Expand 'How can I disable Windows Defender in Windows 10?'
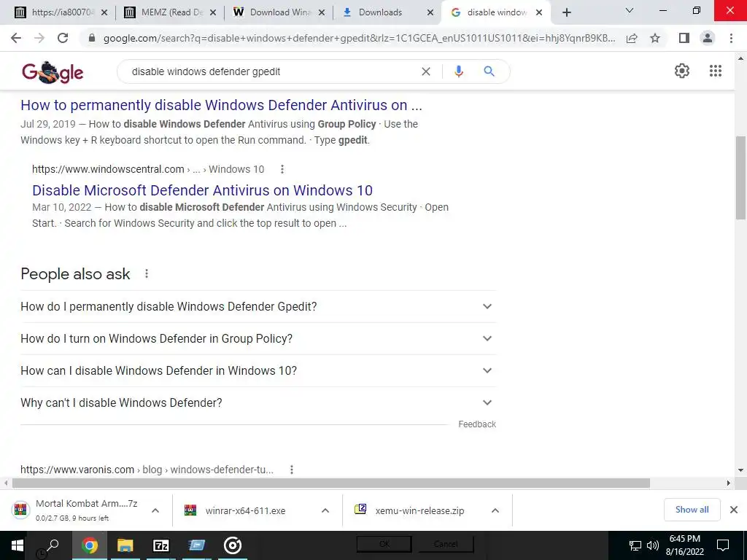This screenshot has width=747, height=560. (x=258, y=370)
